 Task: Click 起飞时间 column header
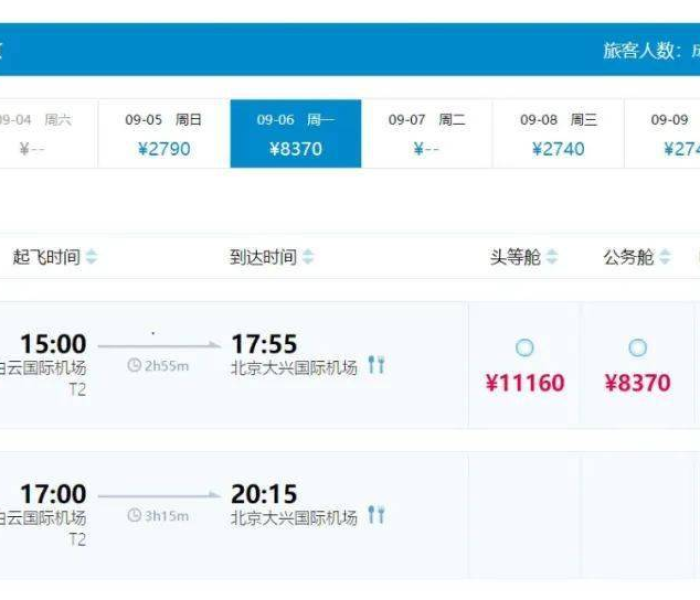(x=46, y=258)
